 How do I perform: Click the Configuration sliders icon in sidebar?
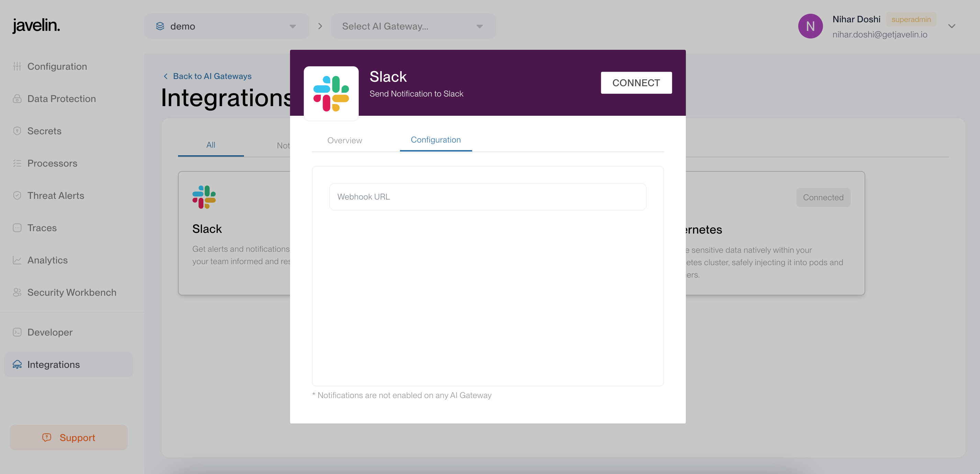point(17,66)
